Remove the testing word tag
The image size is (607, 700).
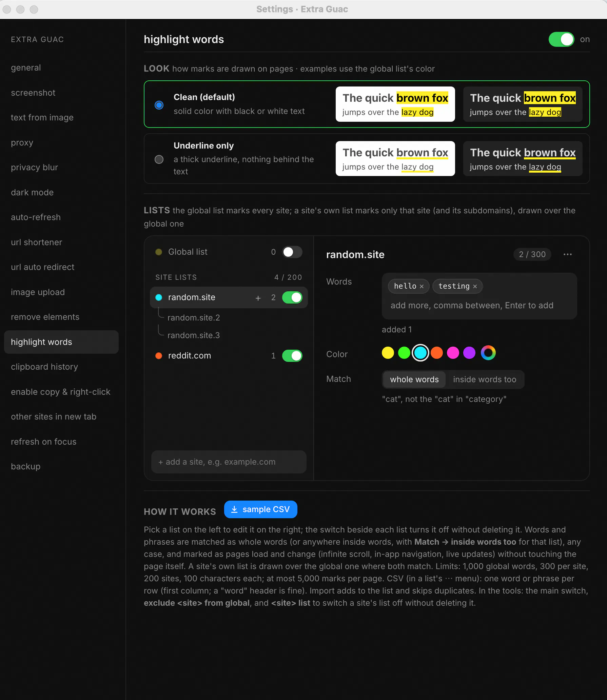pyautogui.click(x=475, y=287)
